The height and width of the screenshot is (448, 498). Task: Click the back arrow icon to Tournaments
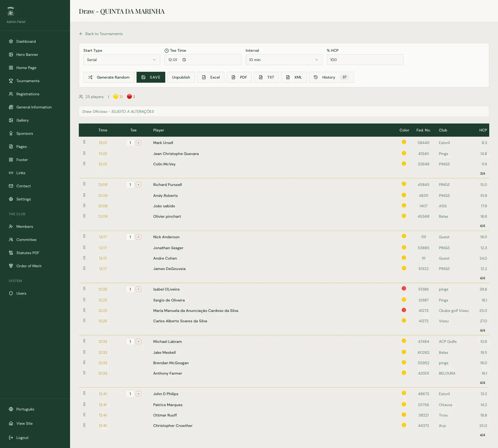81,34
